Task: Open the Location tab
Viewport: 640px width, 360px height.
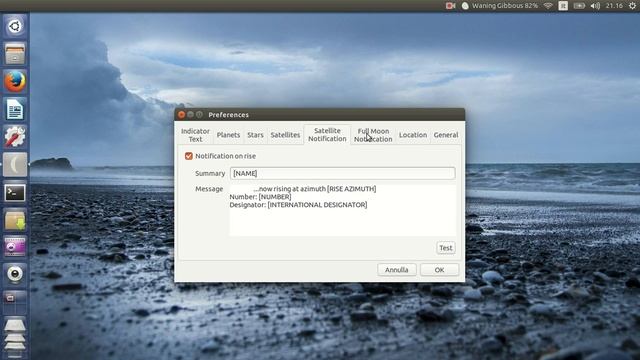Action: 413,135
